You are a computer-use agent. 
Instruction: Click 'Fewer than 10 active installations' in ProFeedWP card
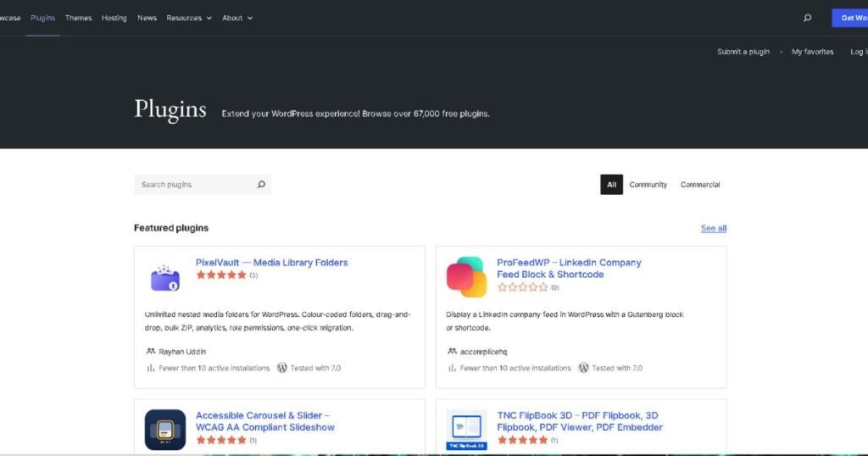[x=515, y=368]
